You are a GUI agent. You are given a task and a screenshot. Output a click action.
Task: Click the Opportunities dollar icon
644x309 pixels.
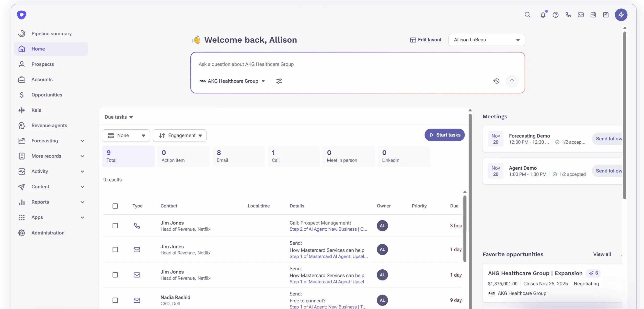pyautogui.click(x=22, y=95)
